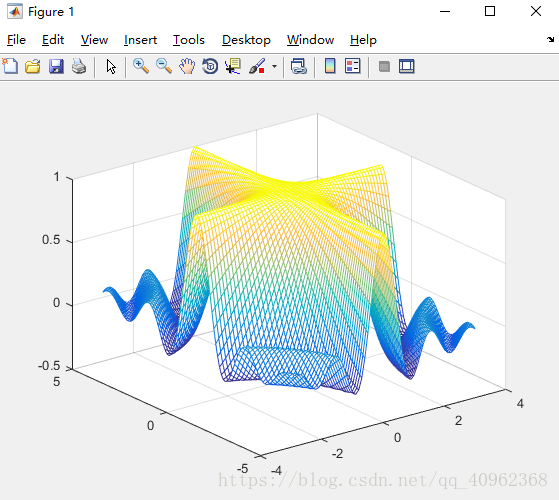Save the figure with the floppy icon

pos(56,66)
